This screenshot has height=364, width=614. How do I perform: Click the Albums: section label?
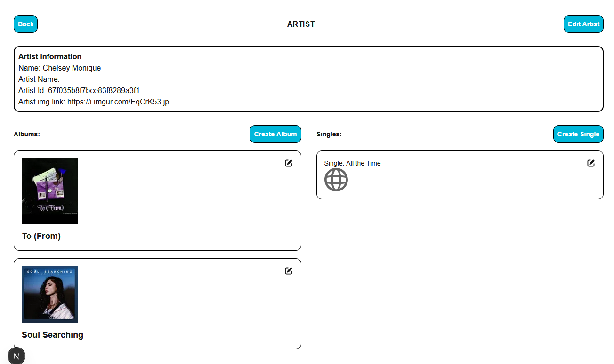point(27,134)
